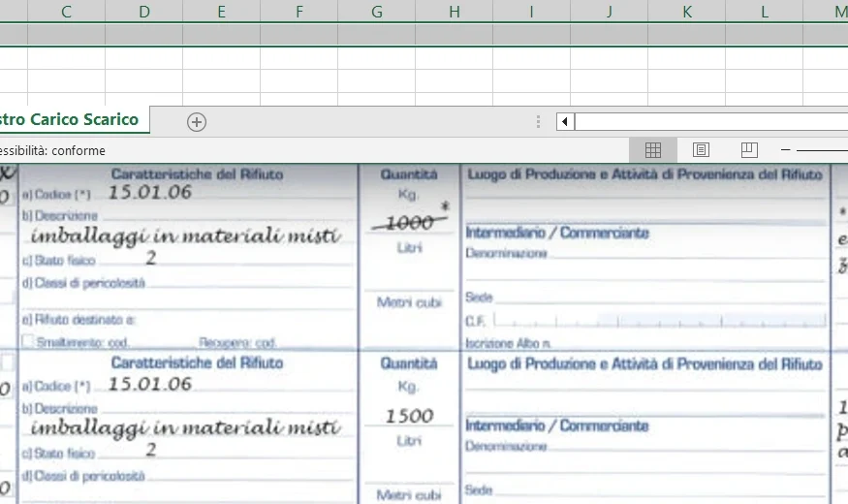Click the horizontal scroll left arrow
The image size is (848, 504).
(x=565, y=121)
